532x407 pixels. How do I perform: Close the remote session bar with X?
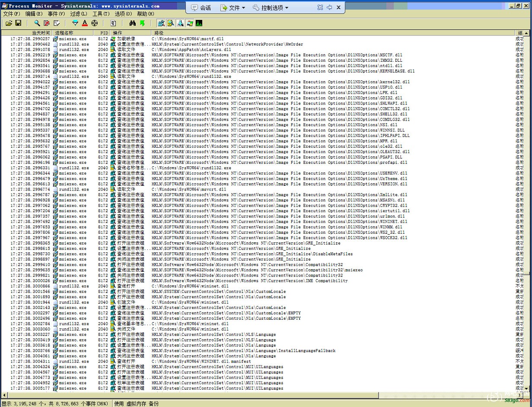pyautogui.click(x=338, y=7)
